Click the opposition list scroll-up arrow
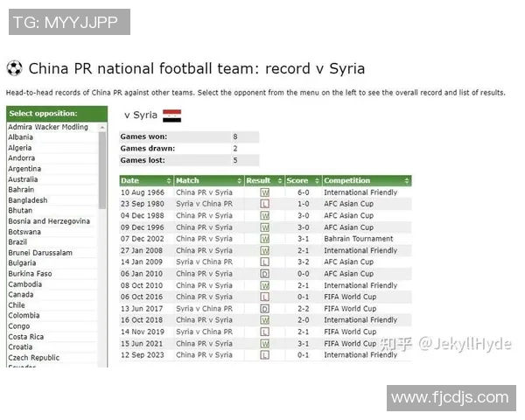Image resolution: width=525 pixels, height=420 pixels. 103,127
